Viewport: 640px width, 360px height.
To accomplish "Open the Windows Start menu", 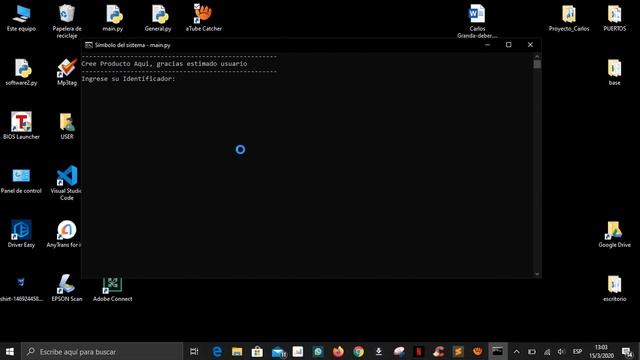I will (10, 351).
